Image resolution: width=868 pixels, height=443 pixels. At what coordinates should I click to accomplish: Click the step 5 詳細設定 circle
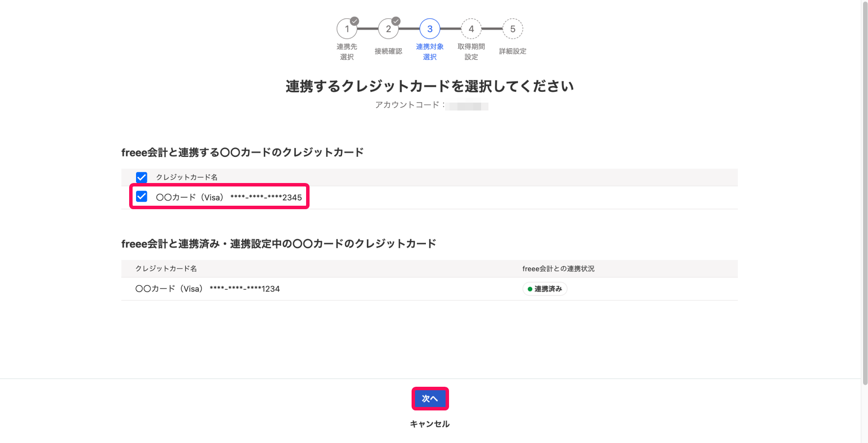click(513, 29)
